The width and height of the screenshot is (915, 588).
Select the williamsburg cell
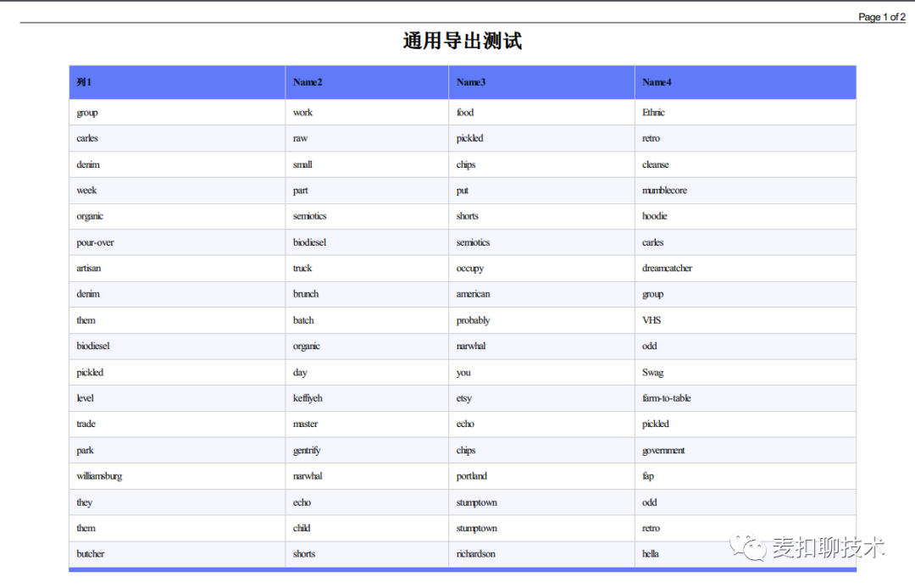coord(98,476)
